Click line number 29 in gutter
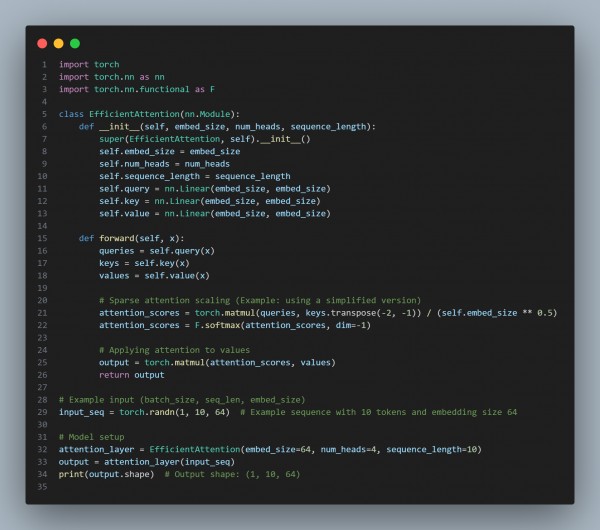The image size is (600, 530). (x=42, y=412)
